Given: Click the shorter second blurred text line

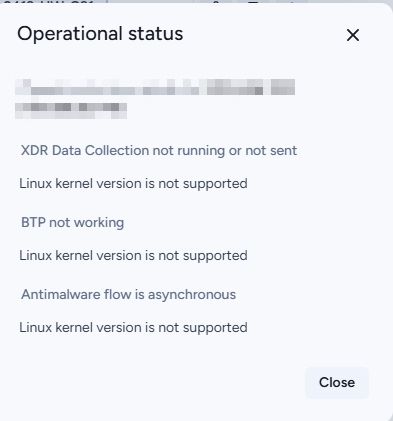Looking at the screenshot, I should 71,111.
